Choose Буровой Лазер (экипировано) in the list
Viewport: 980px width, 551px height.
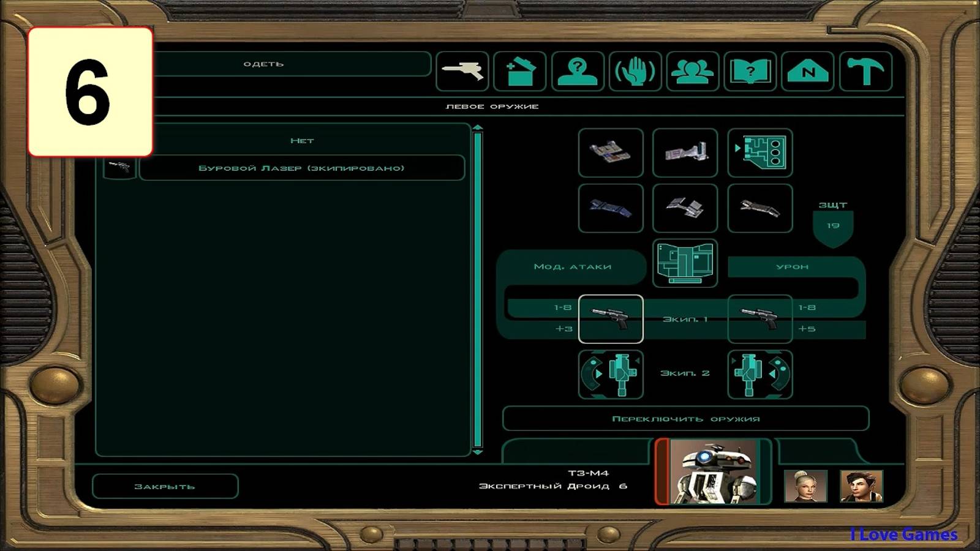click(x=302, y=168)
